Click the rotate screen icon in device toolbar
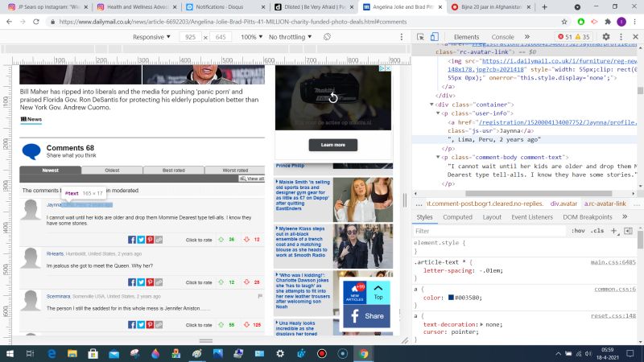Image resolution: width=644 pixels, height=362 pixels. click(327, 37)
